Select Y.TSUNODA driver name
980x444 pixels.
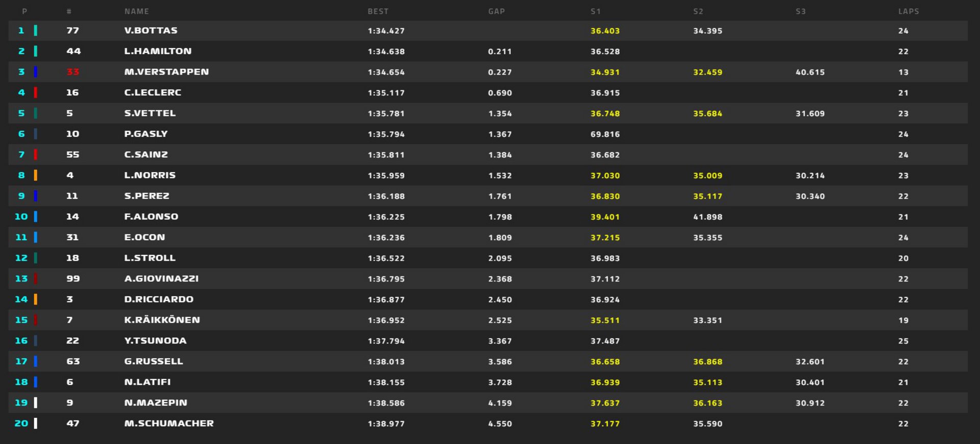click(155, 341)
